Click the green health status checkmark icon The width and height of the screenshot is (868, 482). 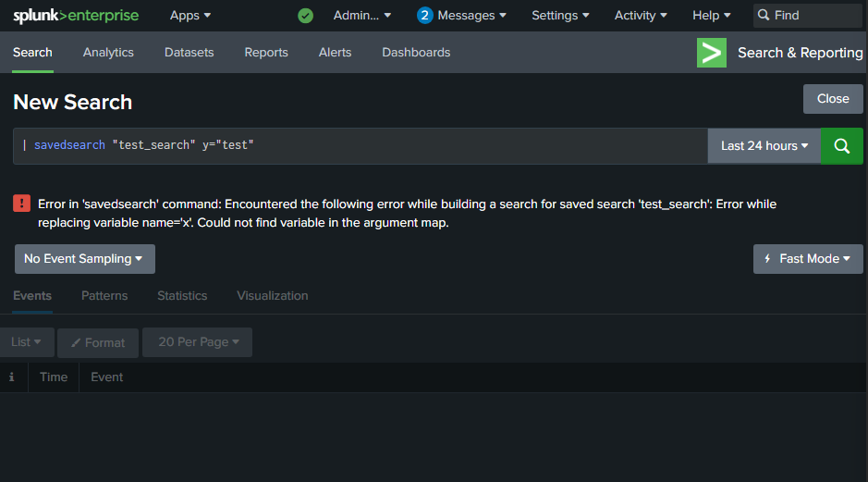pos(305,16)
